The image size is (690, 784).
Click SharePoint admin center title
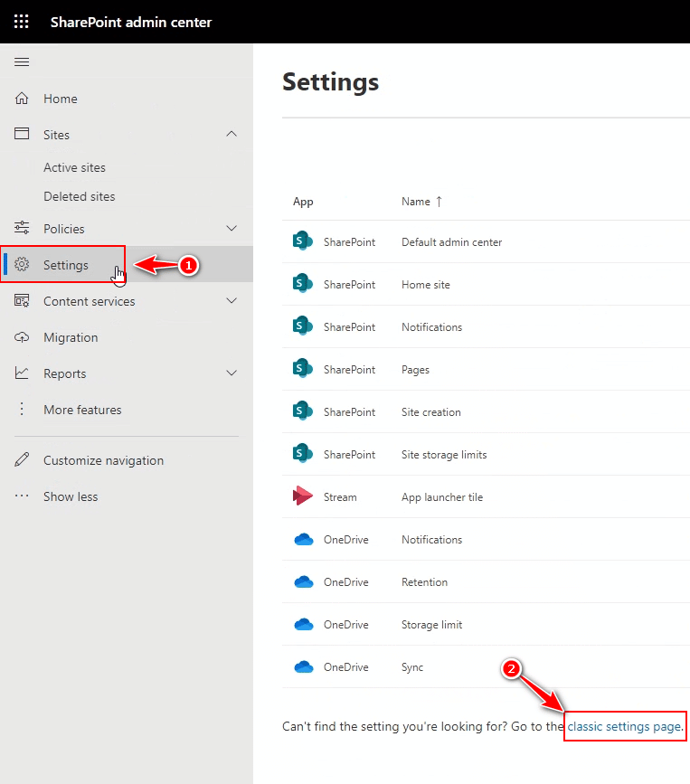pyautogui.click(x=131, y=22)
